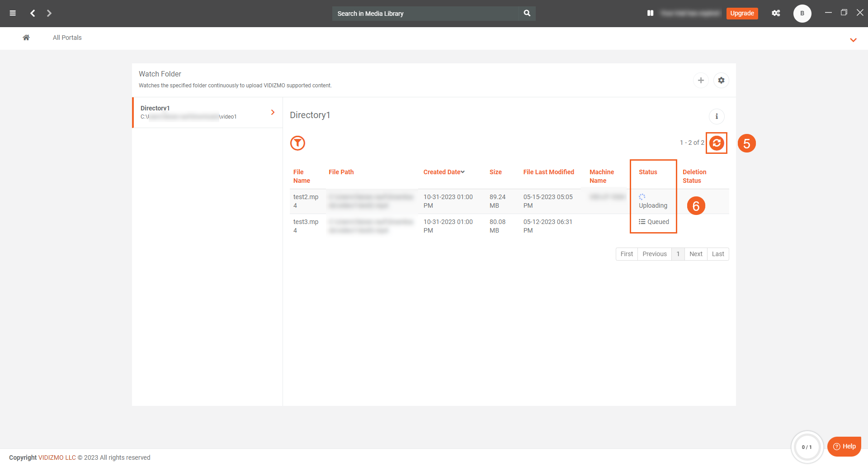Open the Help widget

pos(844,446)
